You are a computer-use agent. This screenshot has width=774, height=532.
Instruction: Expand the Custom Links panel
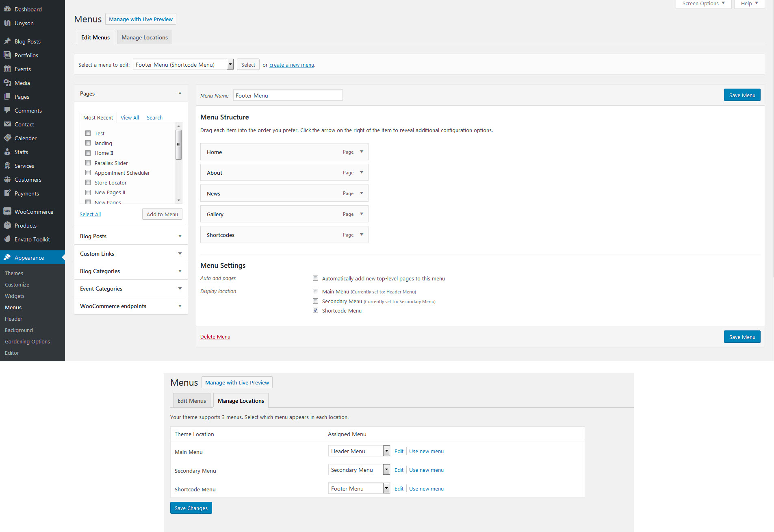click(x=180, y=254)
